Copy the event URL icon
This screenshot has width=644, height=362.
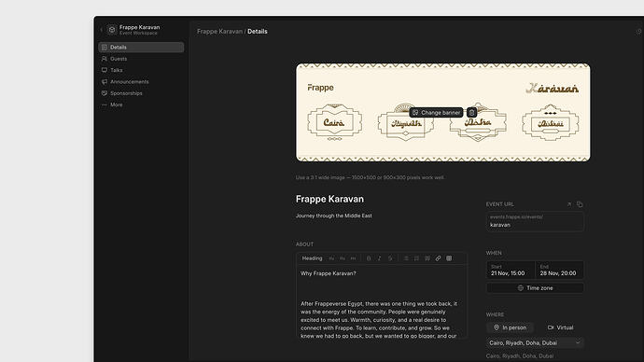(580, 204)
